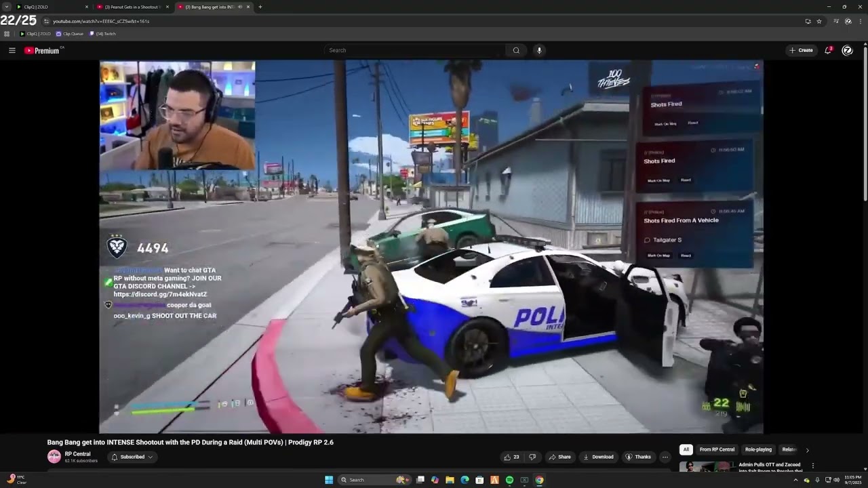Image resolution: width=868 pixels, height=488 pixels.
Task: Open the RP Central channel avatar
Action: pos(54,457)
